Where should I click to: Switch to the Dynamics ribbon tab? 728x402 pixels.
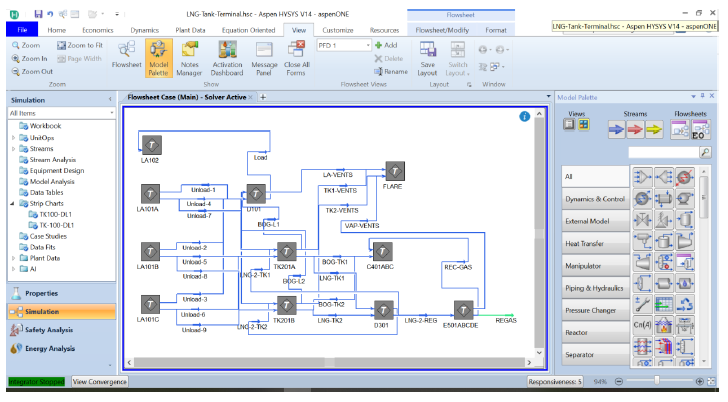(x=144, y=30)
